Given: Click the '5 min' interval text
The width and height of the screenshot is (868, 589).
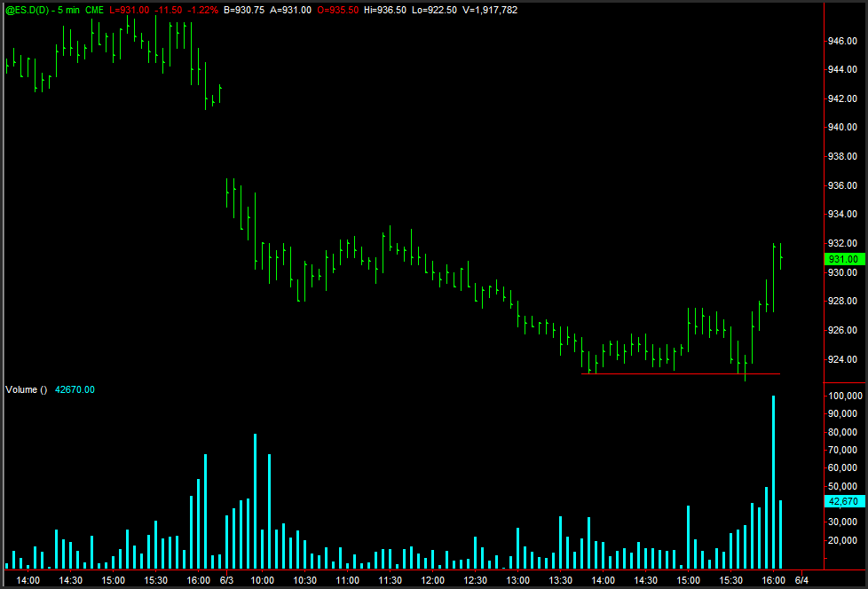Looking at the screenshot, I should point(68,10).
